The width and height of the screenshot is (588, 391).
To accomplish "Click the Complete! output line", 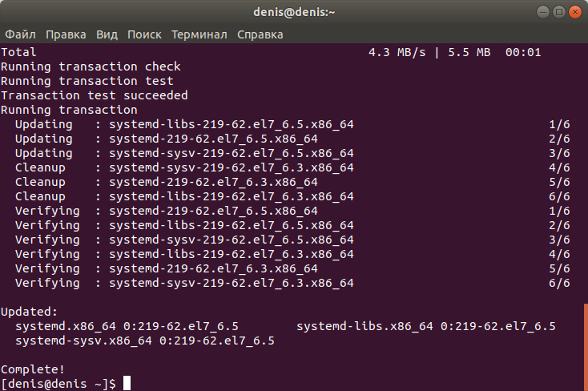I will [33, 369].
